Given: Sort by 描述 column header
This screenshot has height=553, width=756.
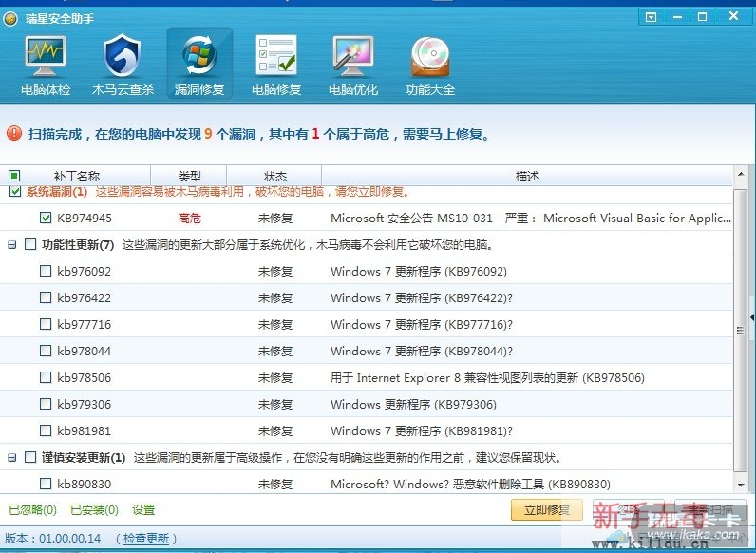Looking at the screenshot, I should [x=526, y=176].
